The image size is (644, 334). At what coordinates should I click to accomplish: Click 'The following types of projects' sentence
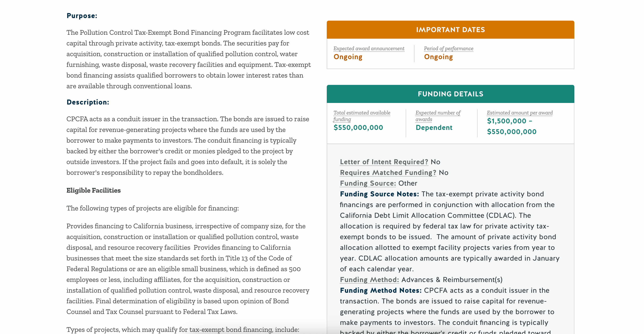click(153, 208)
